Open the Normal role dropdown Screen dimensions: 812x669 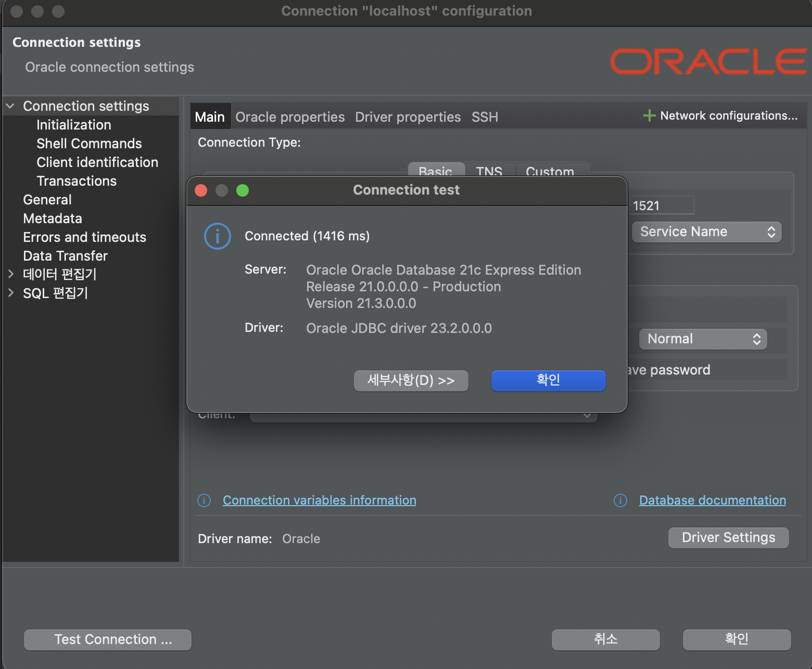(x=703, y=339)
